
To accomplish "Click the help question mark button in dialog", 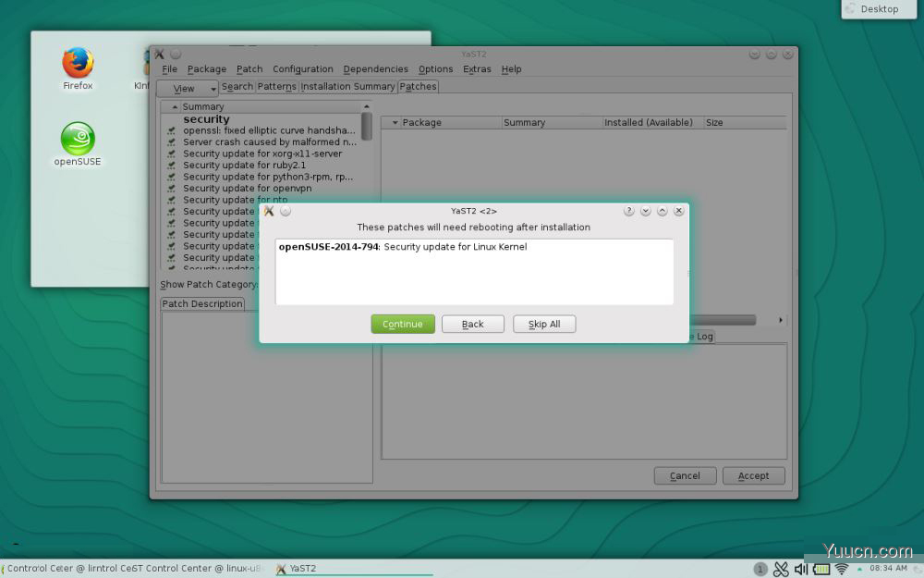I will point(629,211).
